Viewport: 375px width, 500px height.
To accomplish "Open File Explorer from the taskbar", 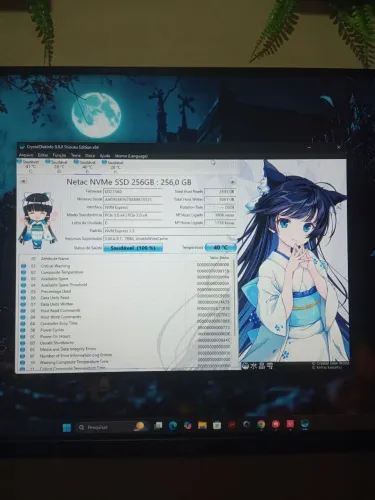I will click(202, 425).
